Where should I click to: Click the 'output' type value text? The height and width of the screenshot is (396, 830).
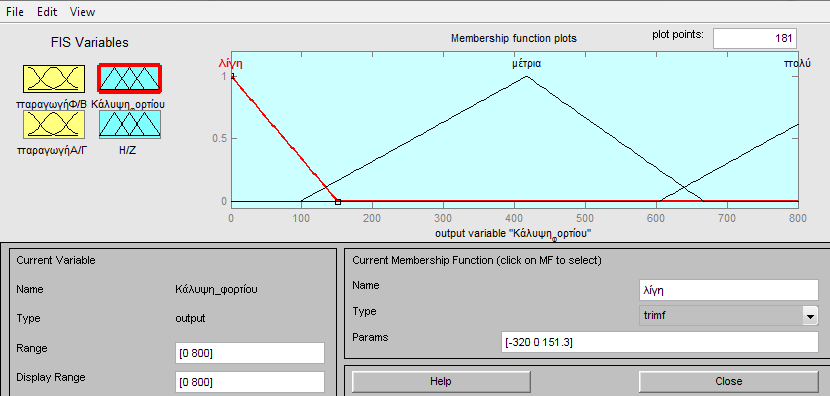point(190,319)
